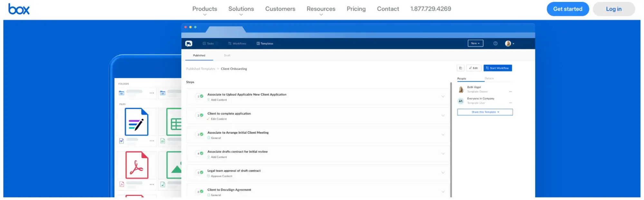Click step 4 green checkmark status
The image size is (644, 200).
(x=202, y=153)
